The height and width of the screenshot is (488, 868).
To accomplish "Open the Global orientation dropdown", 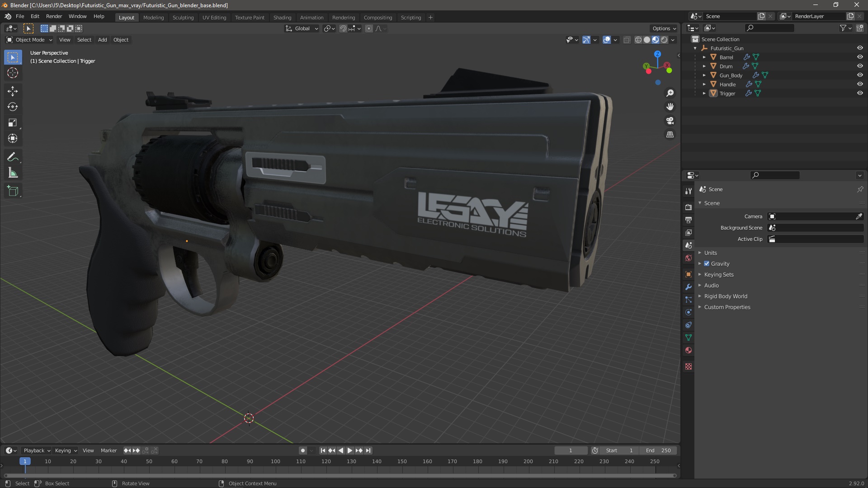I will [x=302, y=28].
